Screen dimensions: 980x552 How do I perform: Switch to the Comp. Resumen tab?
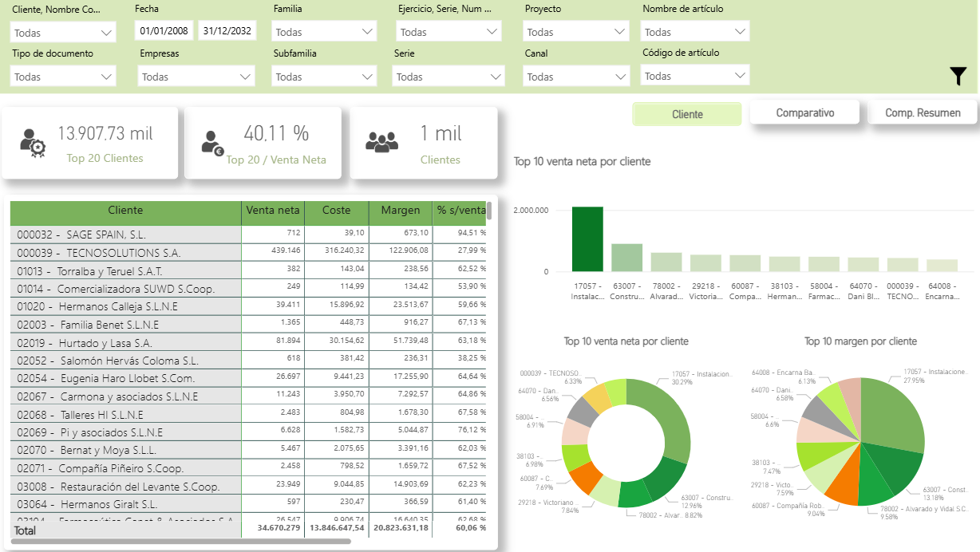point(923,112)
